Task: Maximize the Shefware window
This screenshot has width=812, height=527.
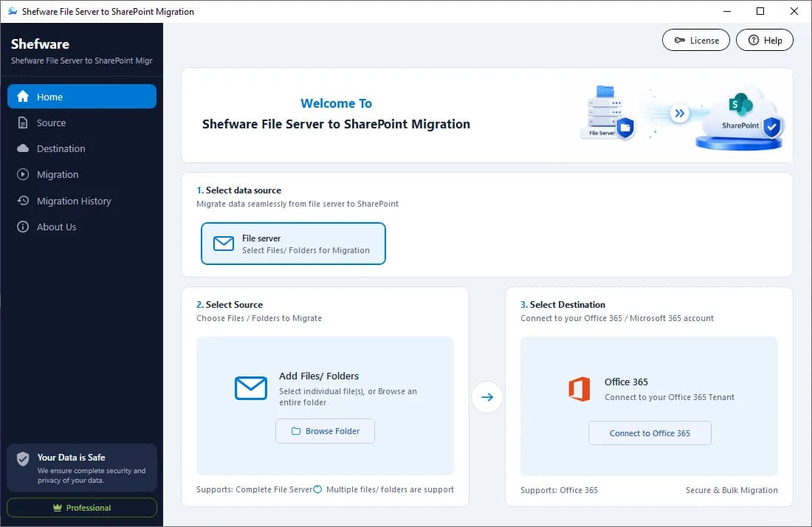Action: pos(760,11)
